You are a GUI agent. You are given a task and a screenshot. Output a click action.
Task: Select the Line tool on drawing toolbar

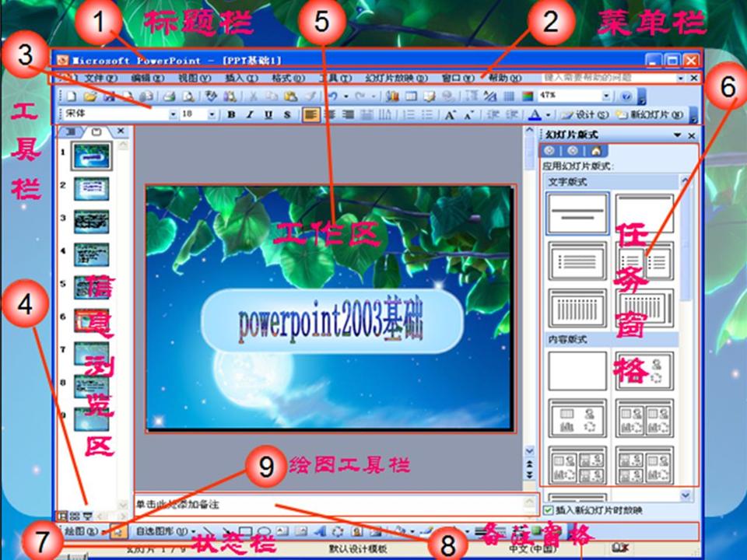pyautogui.click(x=209, y=531)
